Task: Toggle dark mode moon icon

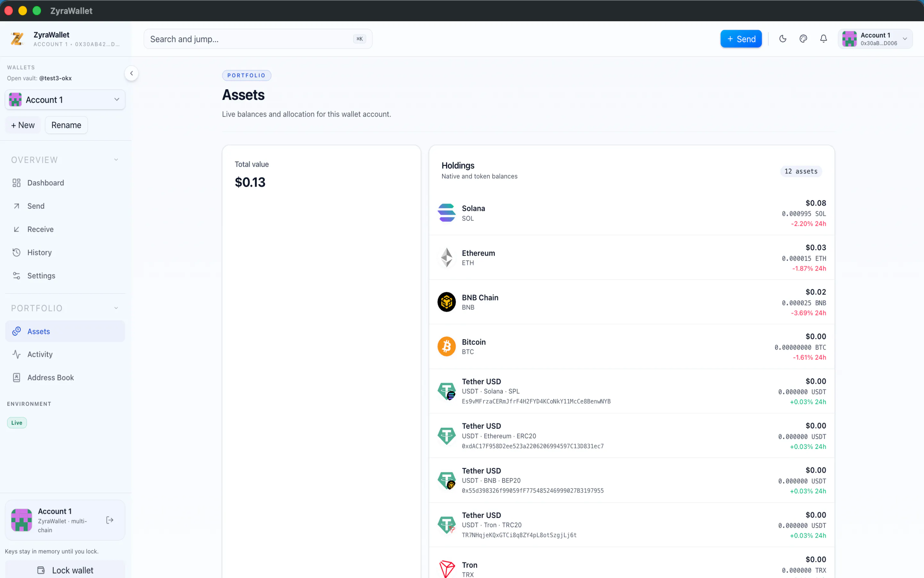Action: coord(783,39)
